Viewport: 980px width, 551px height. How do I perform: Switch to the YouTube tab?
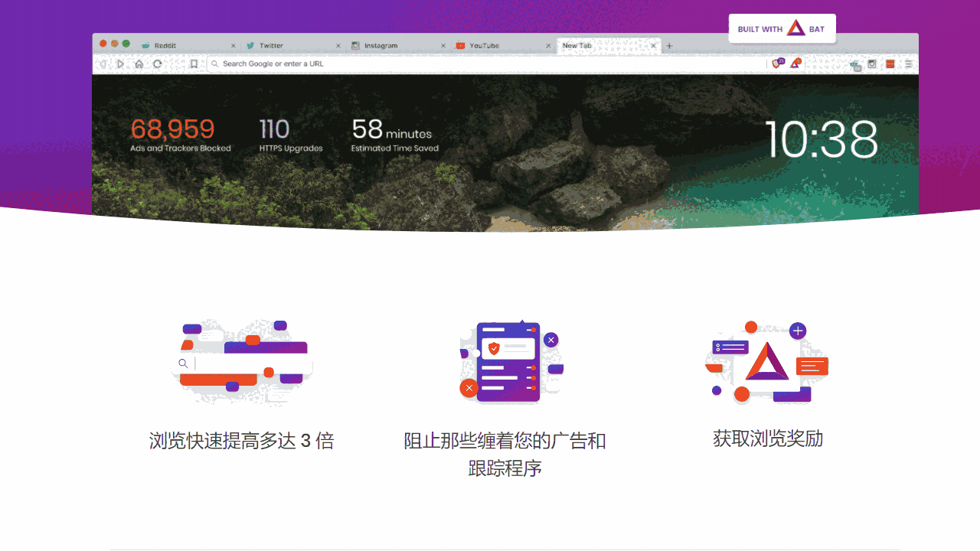(486, 46)
